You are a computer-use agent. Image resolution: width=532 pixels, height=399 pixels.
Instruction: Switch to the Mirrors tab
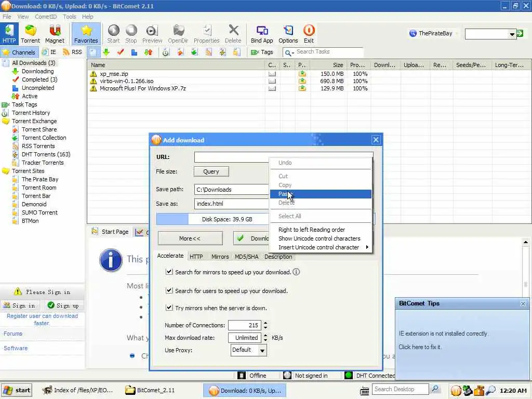220,257
